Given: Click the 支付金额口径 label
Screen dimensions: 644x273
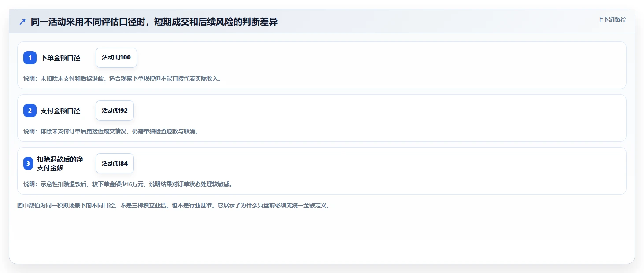Looking at the screenshot, I should [x=60, y=111].
